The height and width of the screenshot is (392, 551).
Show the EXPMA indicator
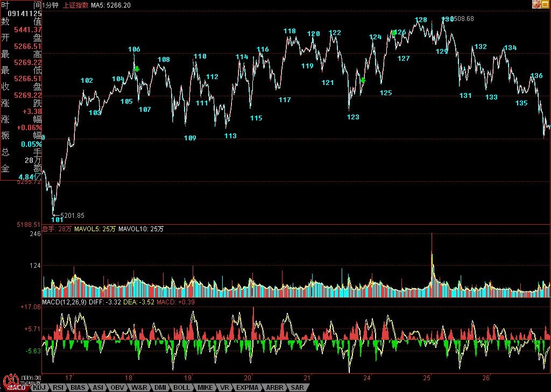(248, 387)
